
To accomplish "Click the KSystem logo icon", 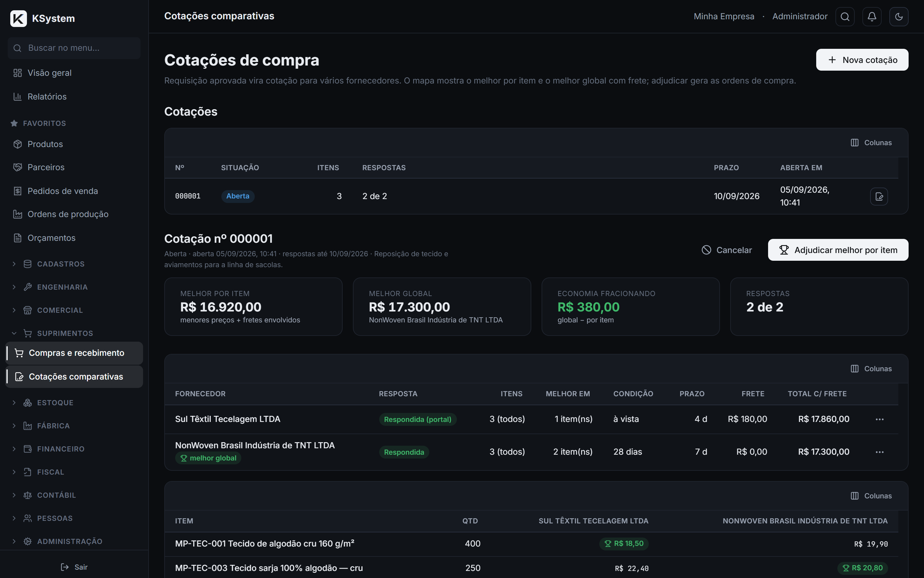I will tap(18, 18).
